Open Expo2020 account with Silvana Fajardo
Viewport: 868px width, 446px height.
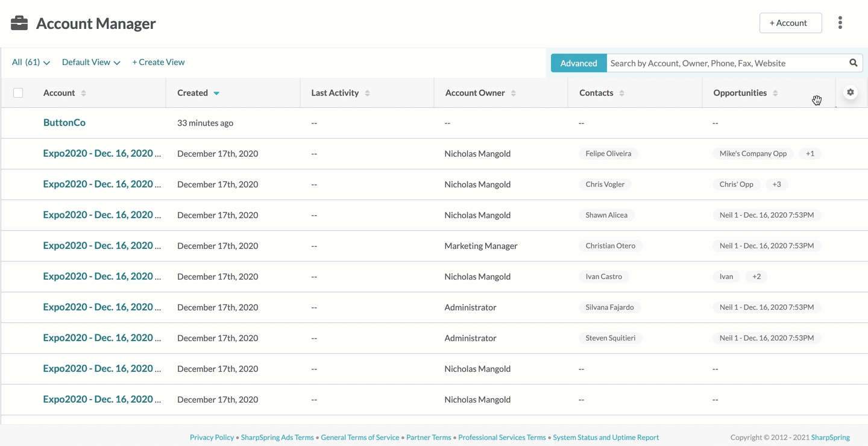click(102, 307)
